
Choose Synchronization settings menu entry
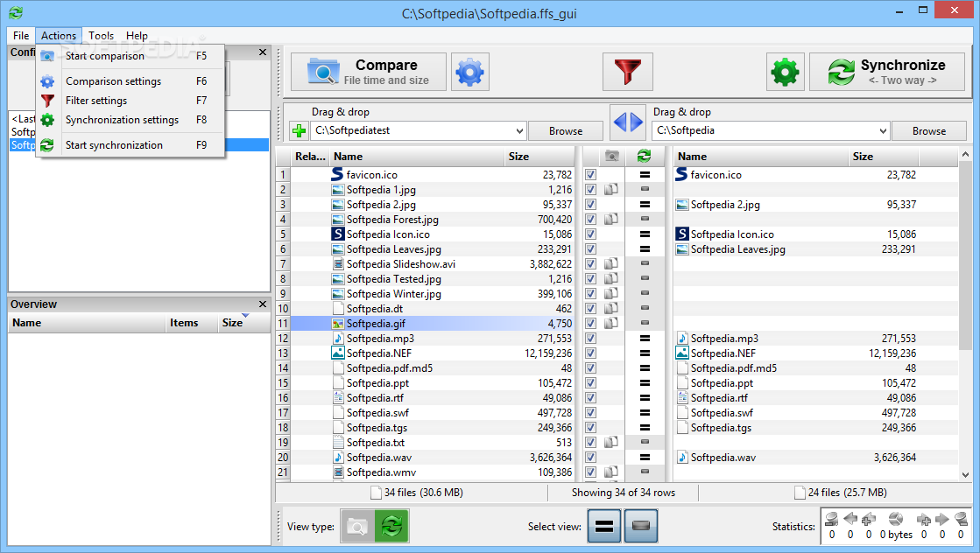(130, 120)
